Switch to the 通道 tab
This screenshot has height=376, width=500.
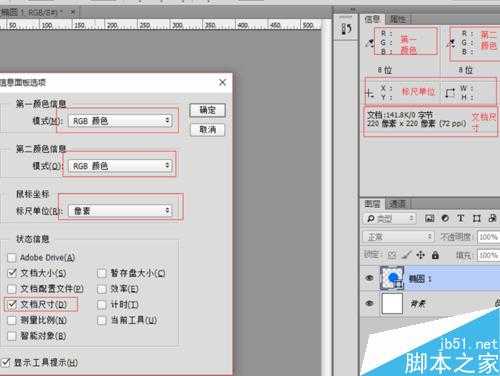click(x=398, y=203)
